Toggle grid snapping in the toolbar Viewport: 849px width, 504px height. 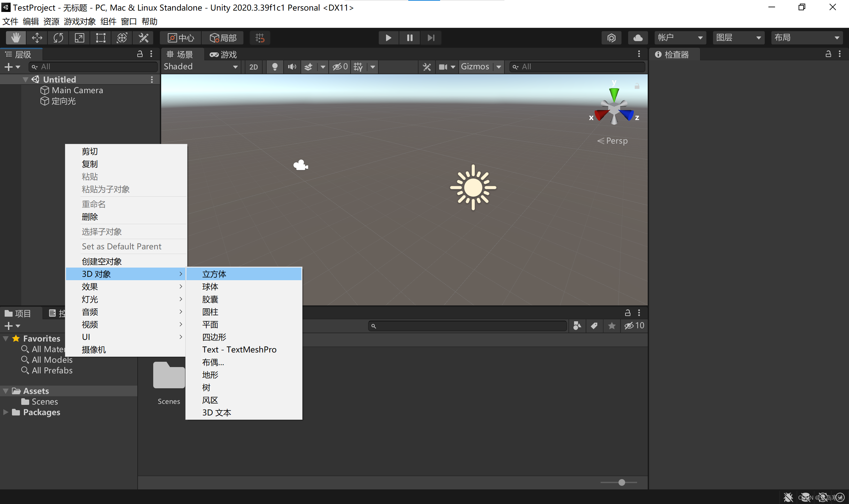point(260,38)
